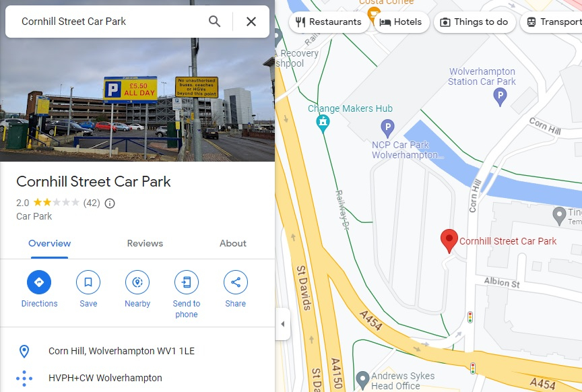Image resolution: width=582 pixels, height=392 pixels.
Task: Switch to the Reviews tab
Action: (x=145, y=243)
